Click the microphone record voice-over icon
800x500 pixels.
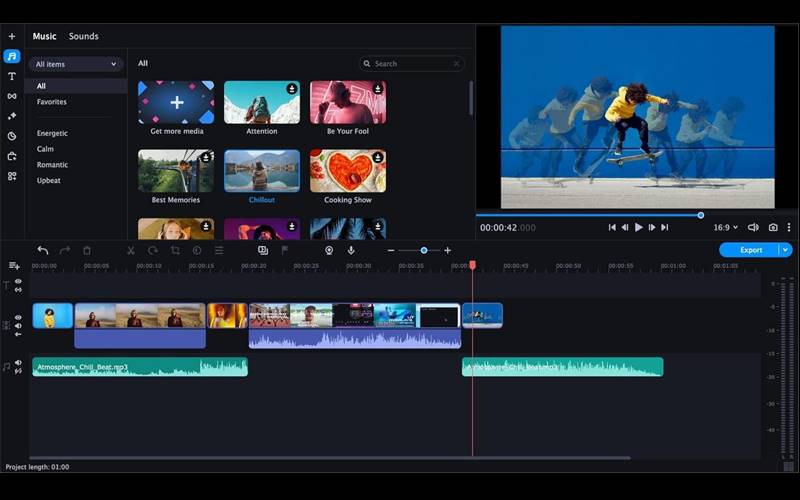tap(351, 250)
